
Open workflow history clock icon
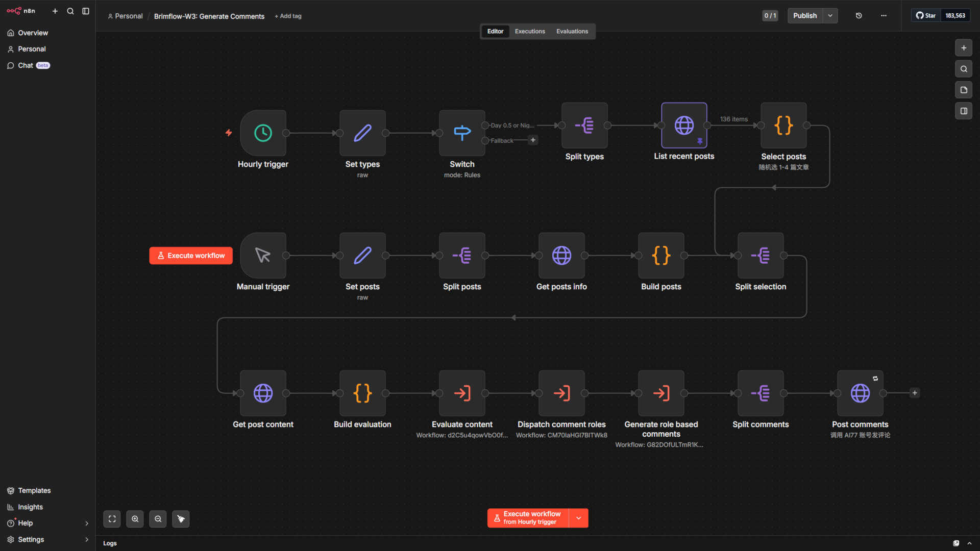pyautogui.click(x=859, y=16)
